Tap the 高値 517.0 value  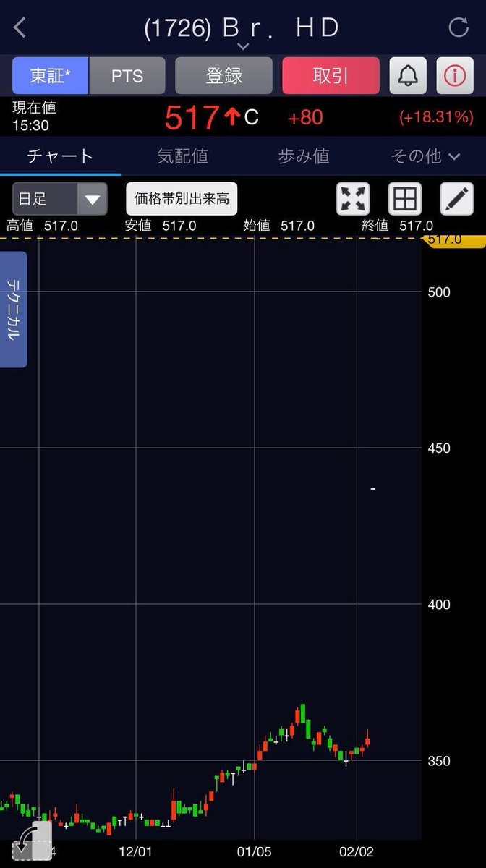(x=40, y=226)
